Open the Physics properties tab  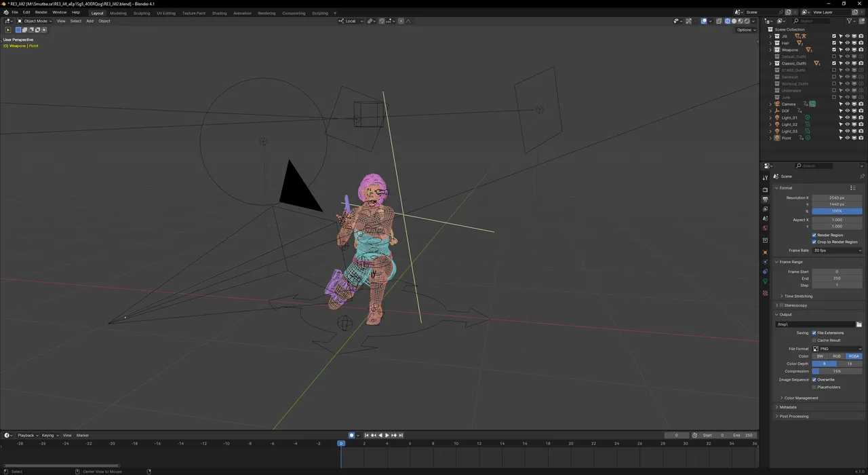coord(766,262)
